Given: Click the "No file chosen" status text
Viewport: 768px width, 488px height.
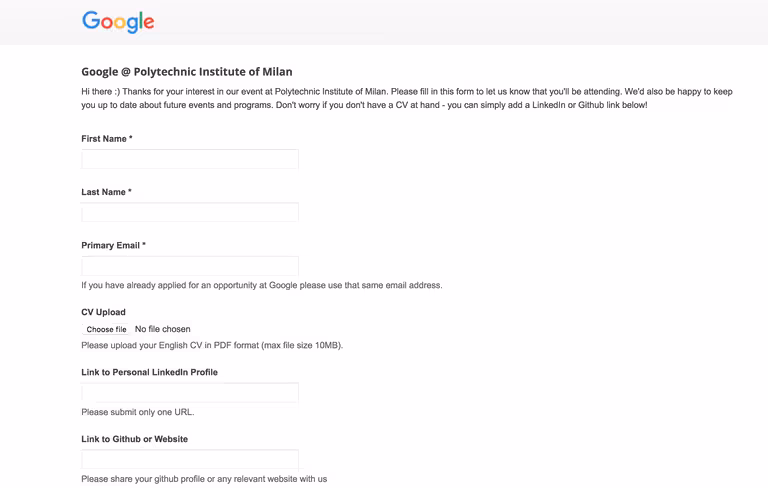Looking at the screenshot, I should click(x=163, y=329).
